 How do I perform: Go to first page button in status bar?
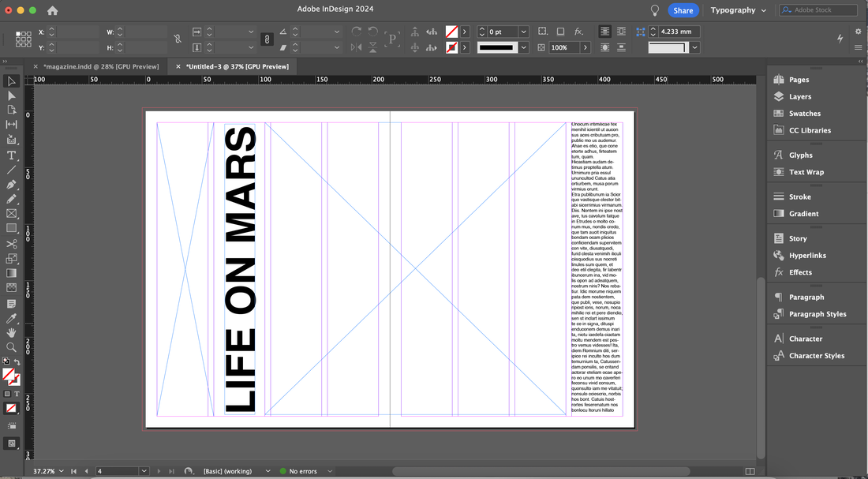click(x=73, y=471)
